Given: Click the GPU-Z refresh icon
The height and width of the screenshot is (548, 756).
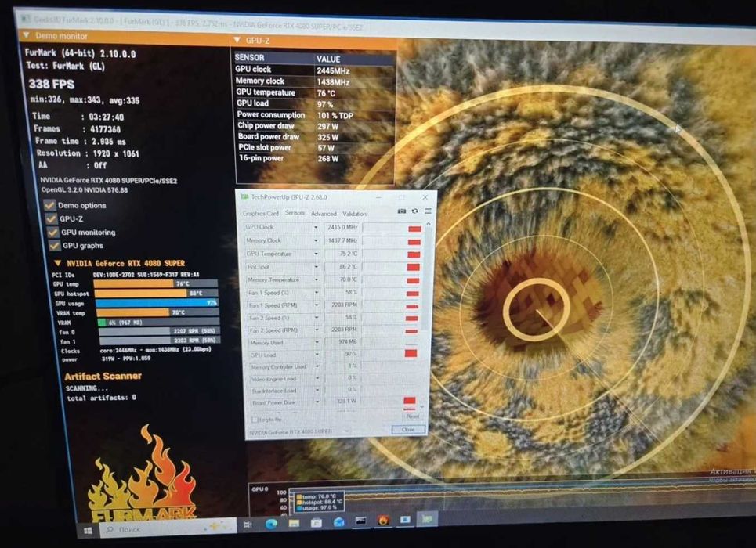Looking at the screenshot, I should [414, 211].
